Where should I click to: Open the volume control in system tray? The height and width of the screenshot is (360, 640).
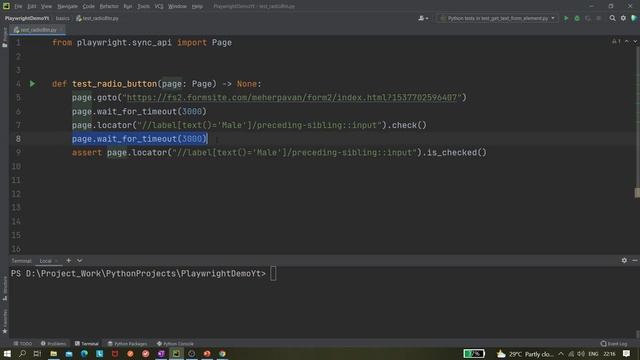581,354
